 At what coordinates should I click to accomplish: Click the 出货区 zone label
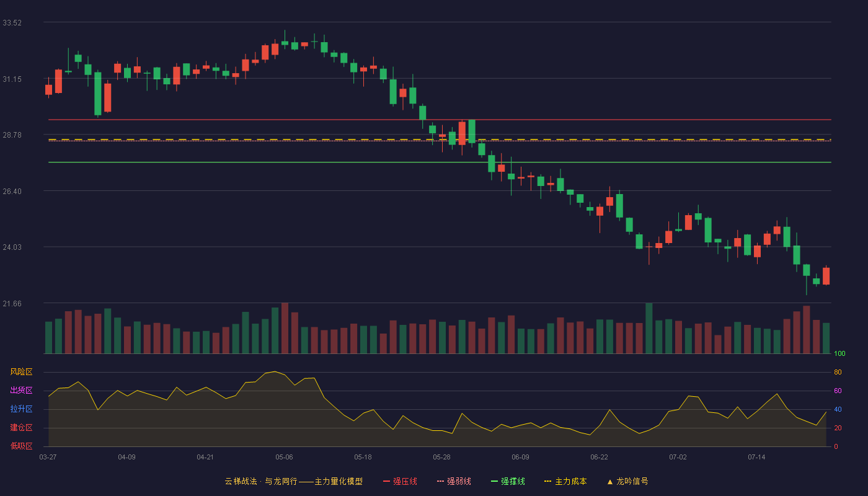point(21,391)
